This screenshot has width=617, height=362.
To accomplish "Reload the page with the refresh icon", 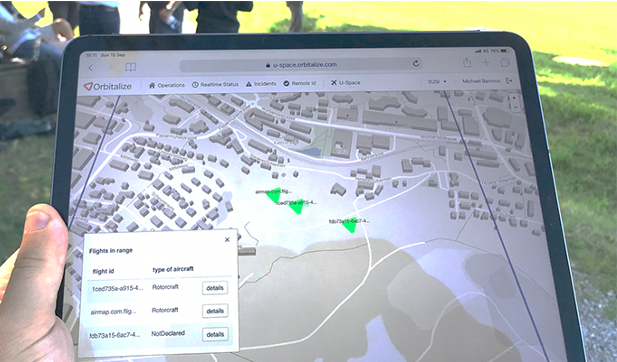I will [416, 63].
